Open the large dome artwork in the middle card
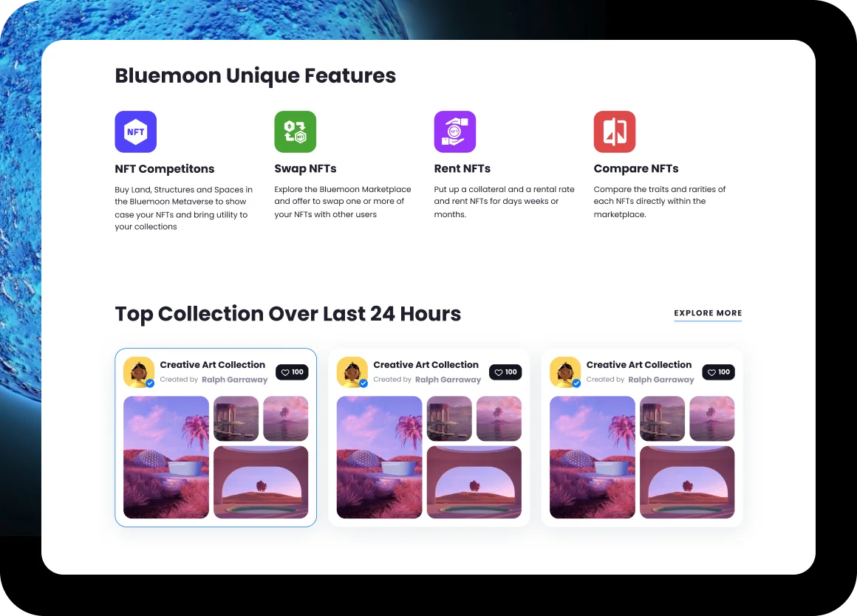 pos(380,457)
